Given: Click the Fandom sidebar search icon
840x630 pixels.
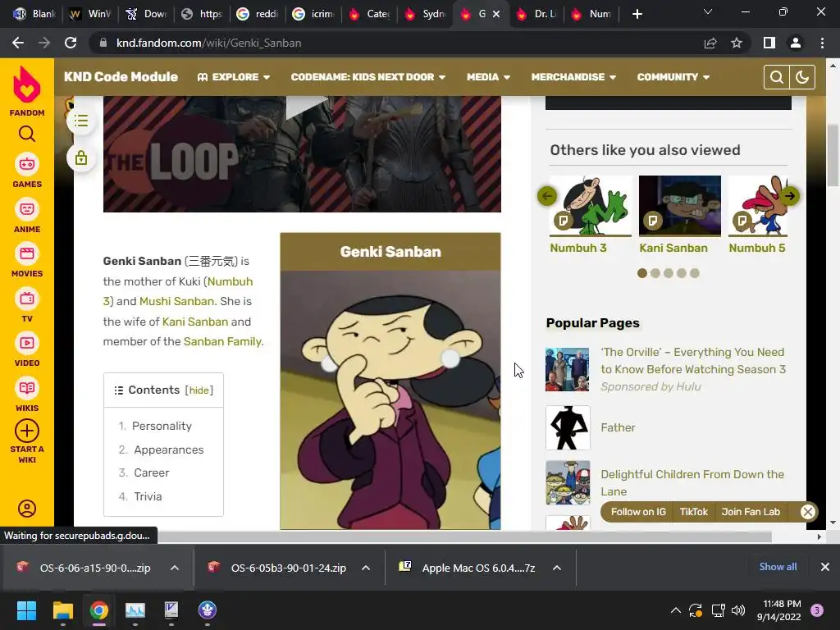Looking at the screenshot, I should click(27, 134).
